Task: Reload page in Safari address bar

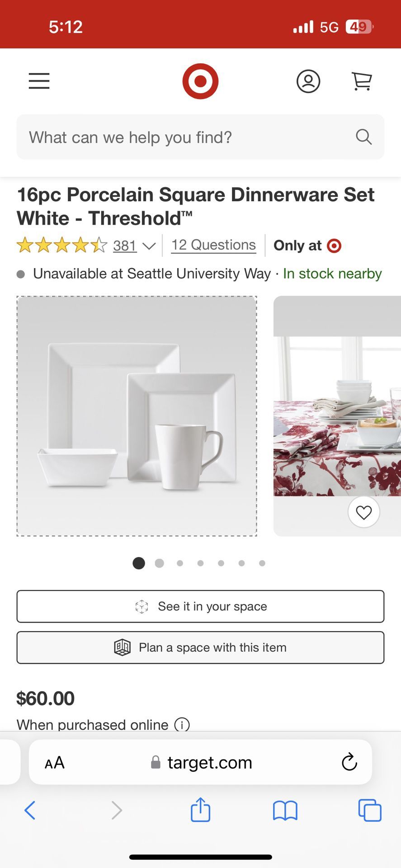Action: pyautogui.click(x=349, y=762)
